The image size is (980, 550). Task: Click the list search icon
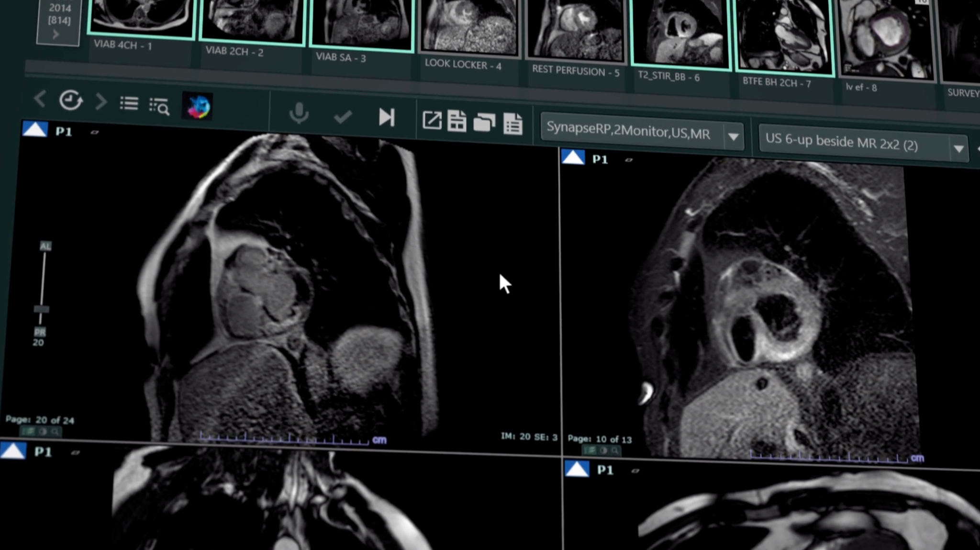161,106
